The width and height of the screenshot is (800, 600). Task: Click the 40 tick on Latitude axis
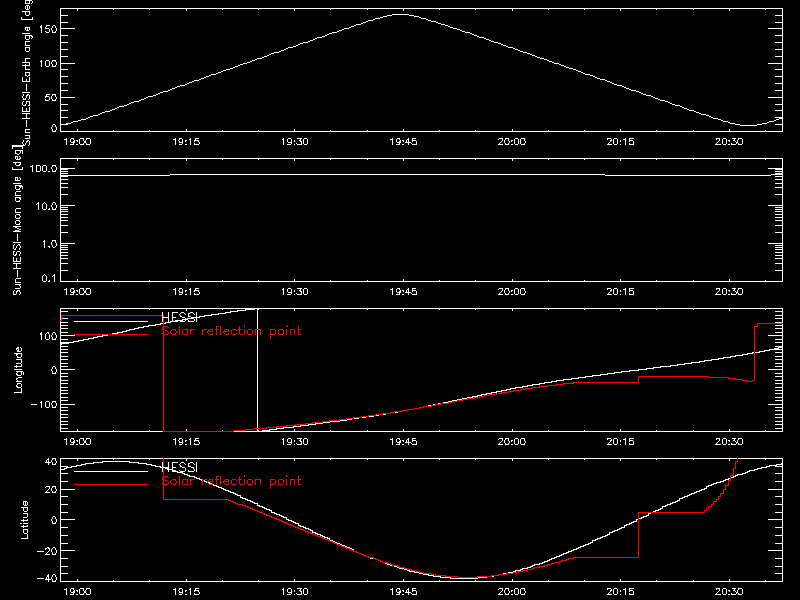tap(51, 462)
